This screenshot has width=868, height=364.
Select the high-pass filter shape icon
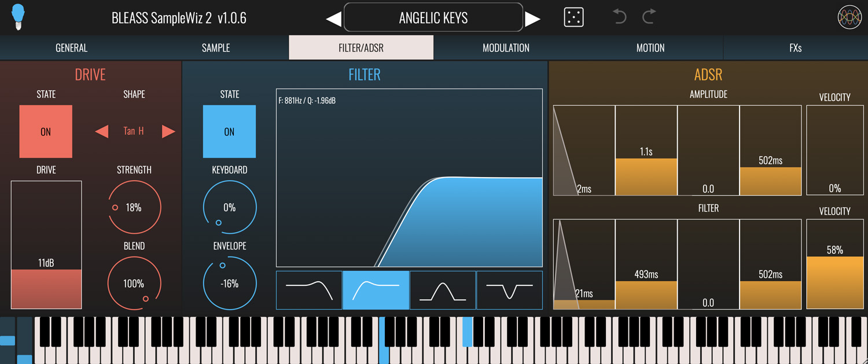tap(376, 290)
